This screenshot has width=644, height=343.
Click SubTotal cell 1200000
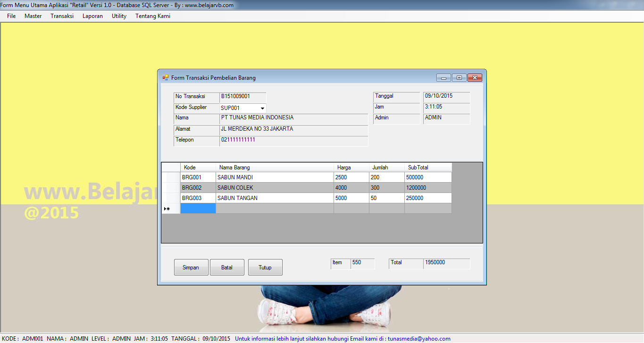428,188
